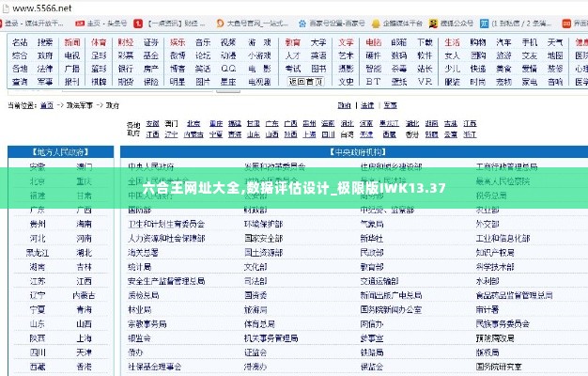Viewport: 588px width, 376px height.
Task: Open 环境保护部 link
Action: 263,224
